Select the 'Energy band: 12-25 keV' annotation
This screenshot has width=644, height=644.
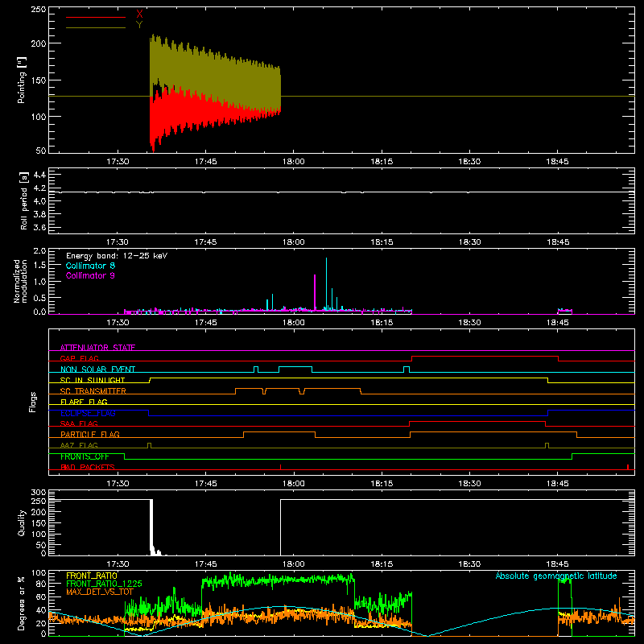click(x=117, y=256)
